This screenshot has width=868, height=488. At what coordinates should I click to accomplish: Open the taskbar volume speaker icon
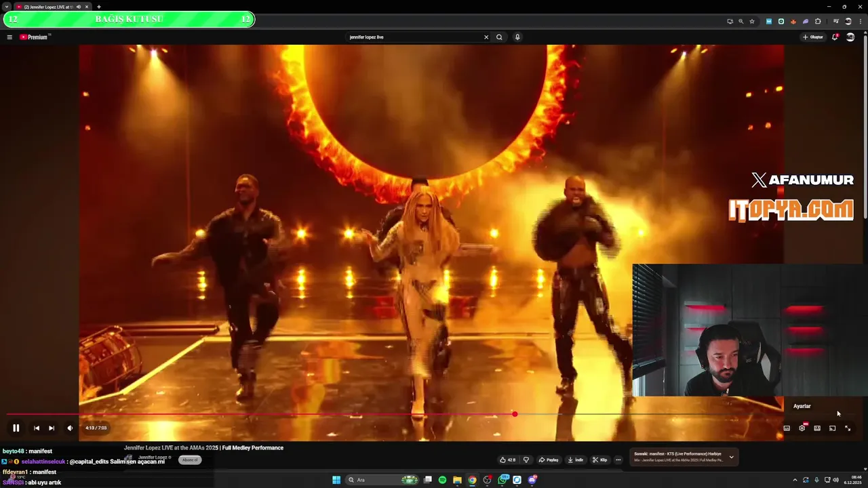click(835, 480)
